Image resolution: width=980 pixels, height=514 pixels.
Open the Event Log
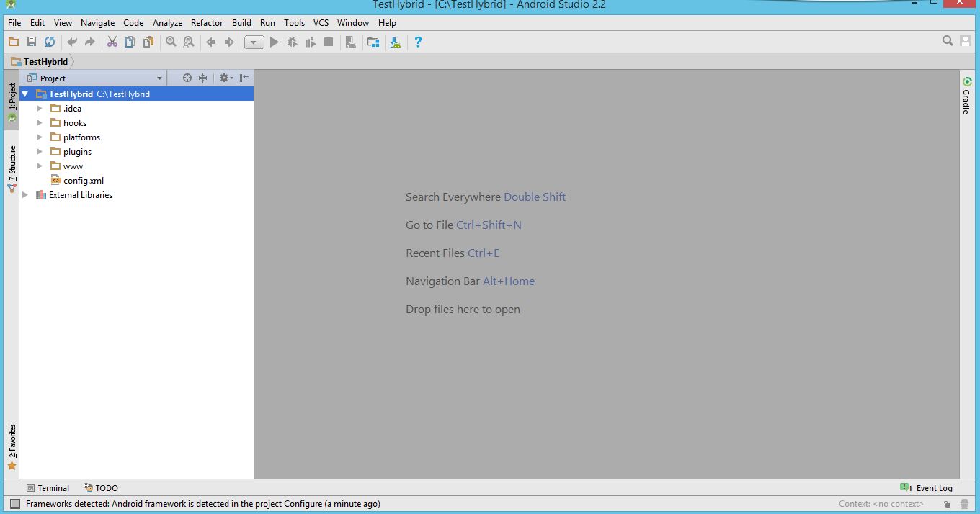coord(932,487)
